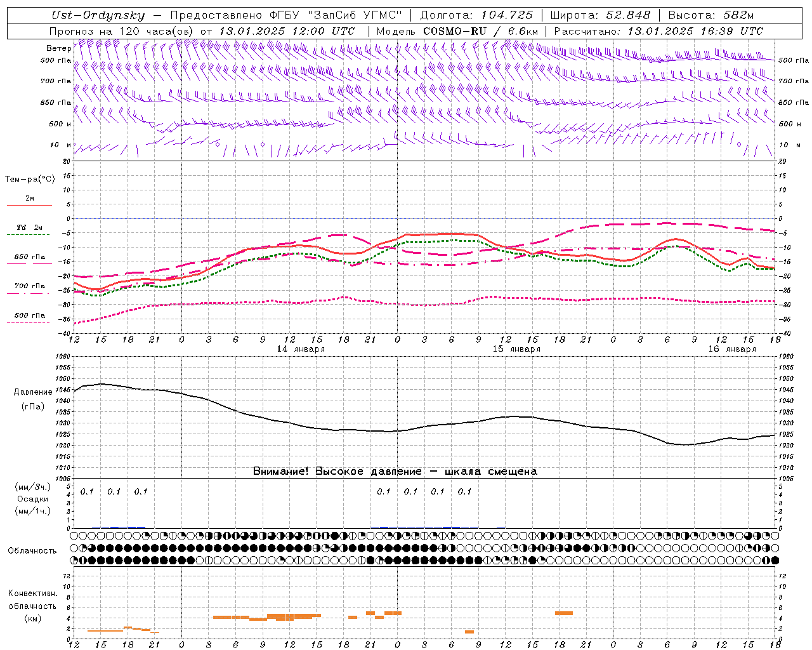The image size is (812, 650).
Task: Select the "Облачность" cloud cover label
Action: [x=32, y=551]
